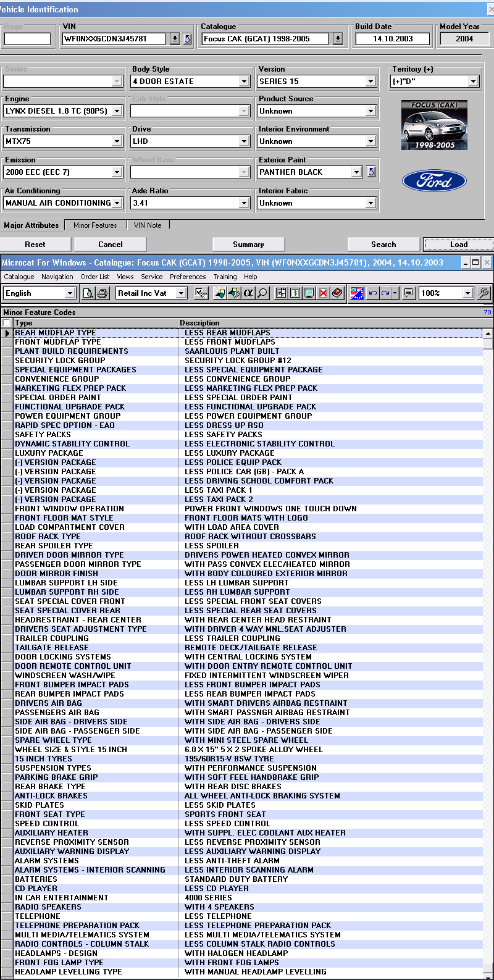Click the print preview icon

pyautogui.click(x=88, y=293)
